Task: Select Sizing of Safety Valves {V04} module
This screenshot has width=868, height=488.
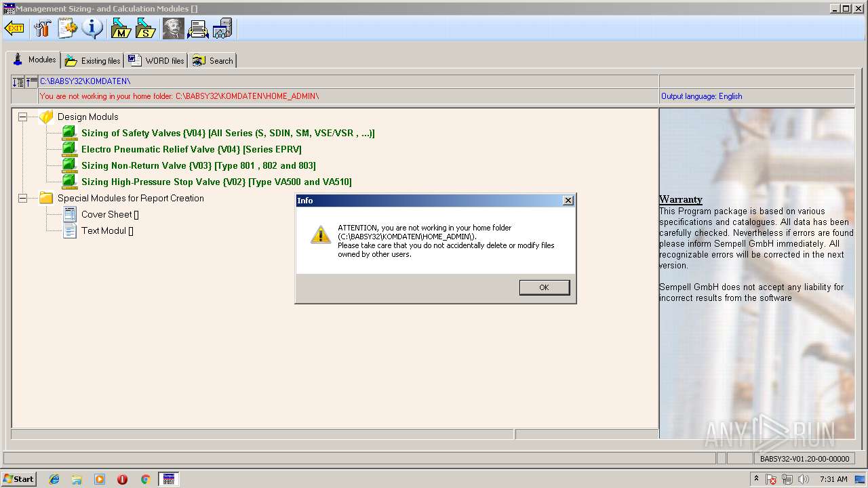Action: click(x=228, y=133)
